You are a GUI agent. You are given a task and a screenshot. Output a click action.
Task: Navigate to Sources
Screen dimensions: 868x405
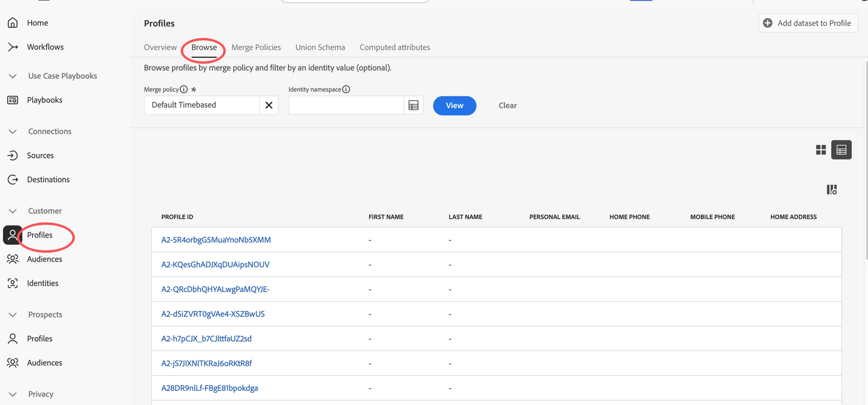tap(40, 155)
